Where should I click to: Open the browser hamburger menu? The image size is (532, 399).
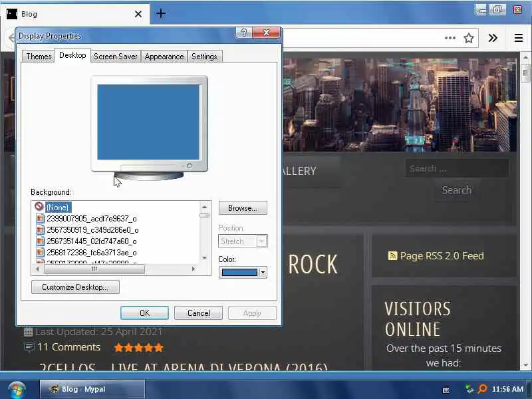519,38
